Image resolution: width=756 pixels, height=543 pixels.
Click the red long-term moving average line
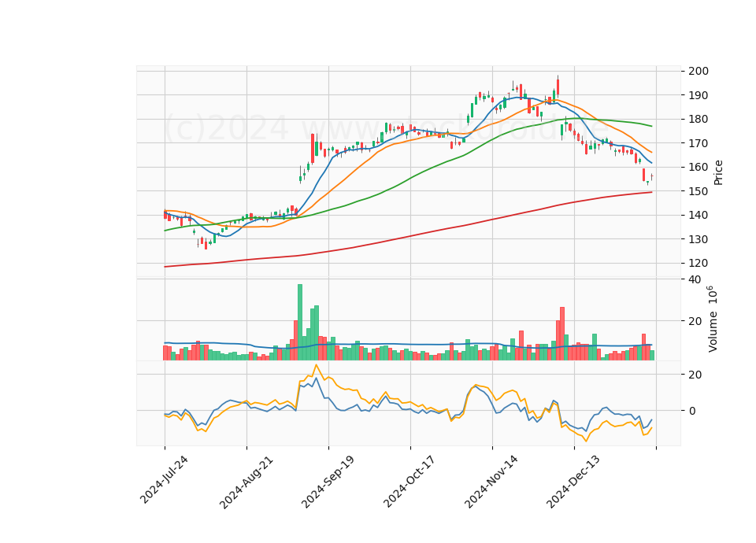(409, 235)
